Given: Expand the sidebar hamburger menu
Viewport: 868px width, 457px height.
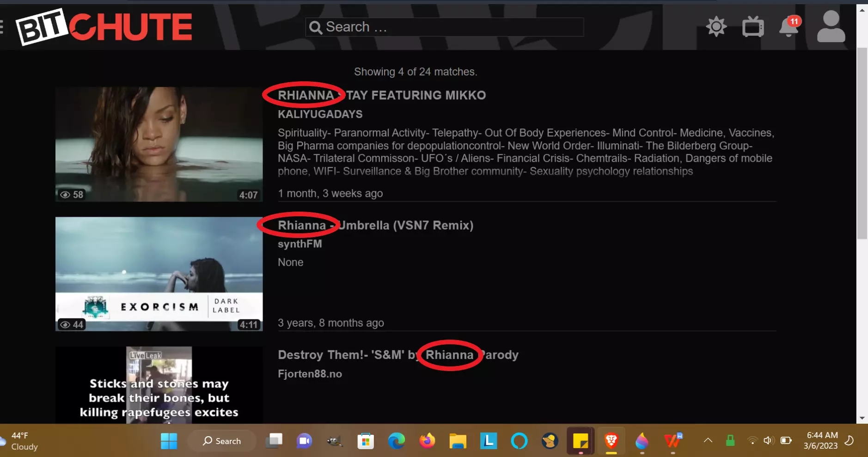Looking at the screenshot, I should [1, 27].
